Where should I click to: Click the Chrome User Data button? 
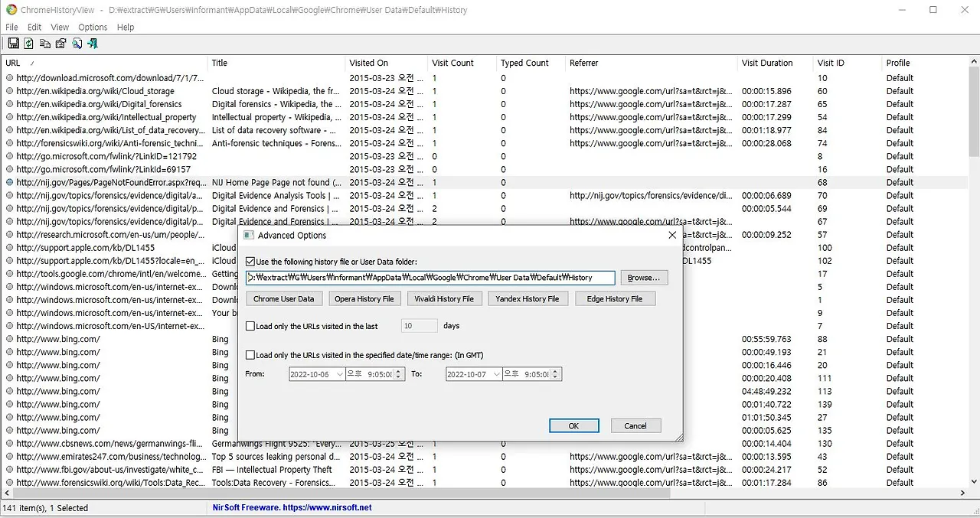click(284, 298)
